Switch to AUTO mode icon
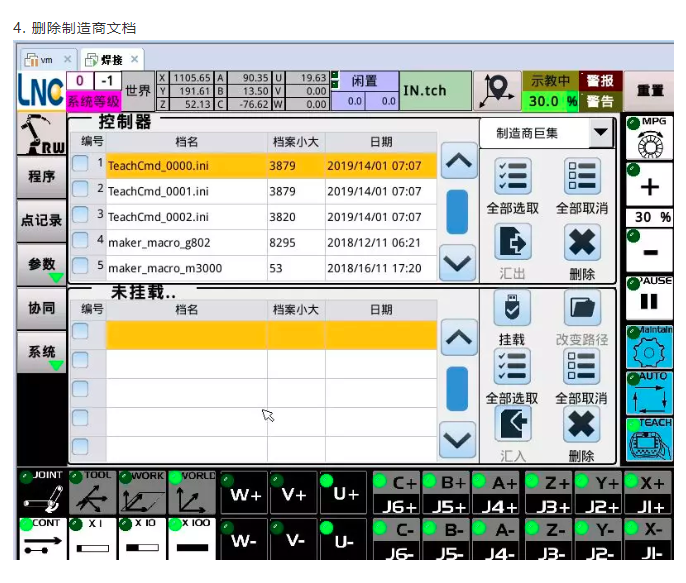The image size is (686, 583). pyautogui.click(x=648, y=393)
